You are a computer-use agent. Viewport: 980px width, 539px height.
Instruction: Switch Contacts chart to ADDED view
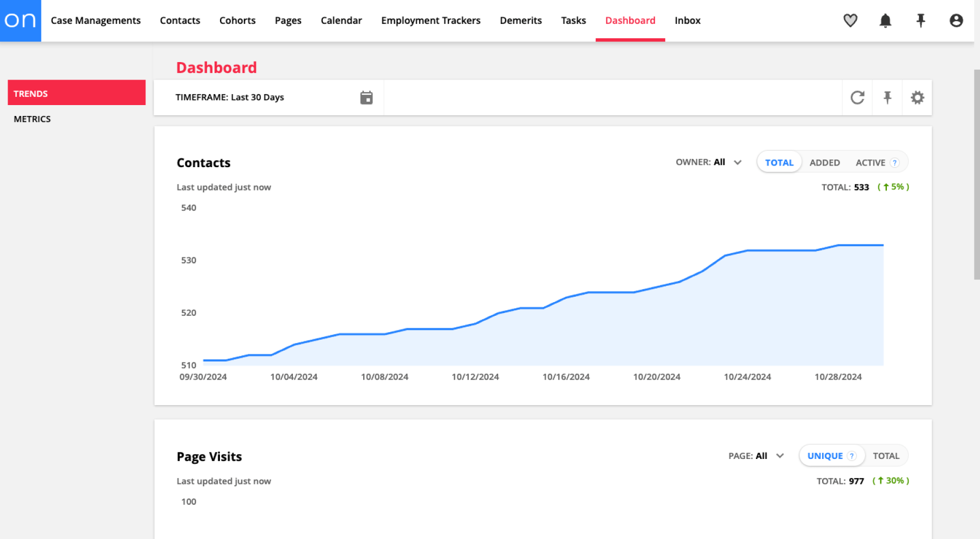824,162
